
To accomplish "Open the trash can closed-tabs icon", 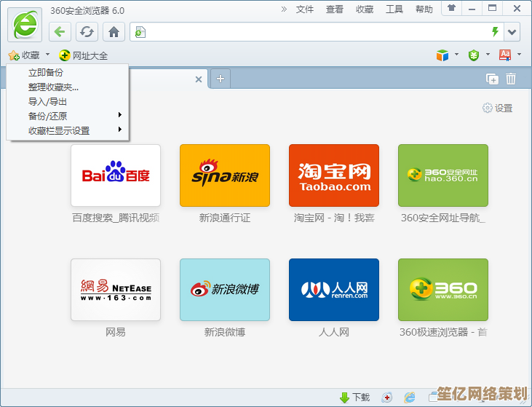I will (x=511, y=79).
